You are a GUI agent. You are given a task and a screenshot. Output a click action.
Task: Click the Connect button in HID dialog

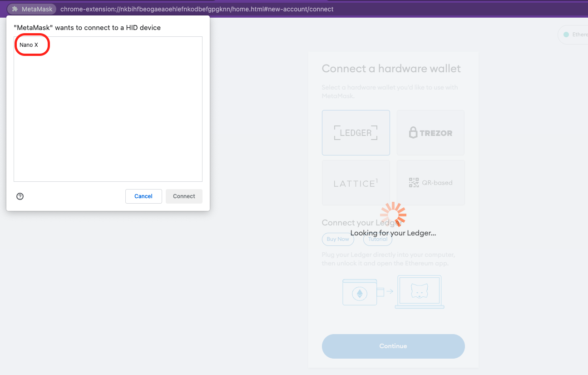[184, 196]
